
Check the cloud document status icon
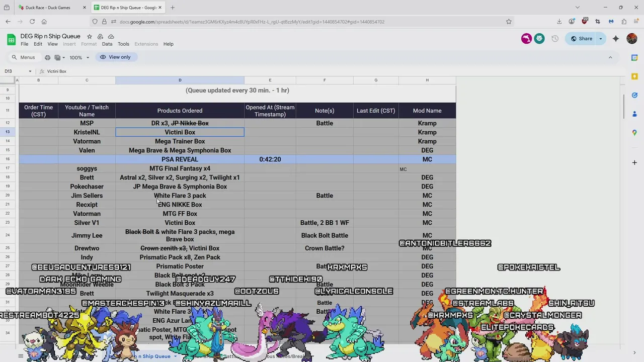tap(111, 37)
